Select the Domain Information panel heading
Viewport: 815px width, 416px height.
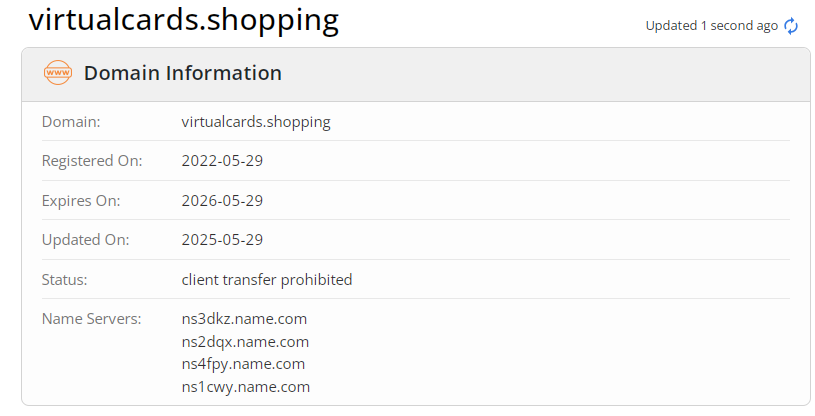coord(182,73)
